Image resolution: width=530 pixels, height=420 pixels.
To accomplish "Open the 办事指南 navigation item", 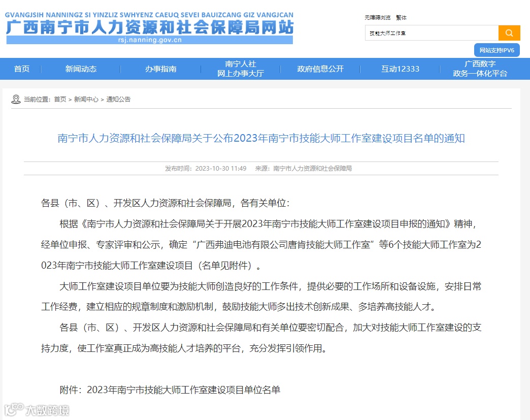I will [x=160, y=69].
